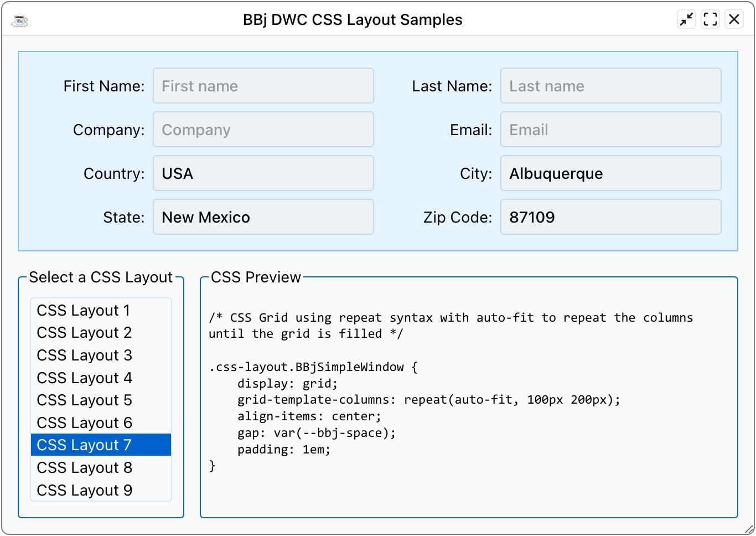Select the Email input field
Screen dimensions: 756x536
click(610, 130)
